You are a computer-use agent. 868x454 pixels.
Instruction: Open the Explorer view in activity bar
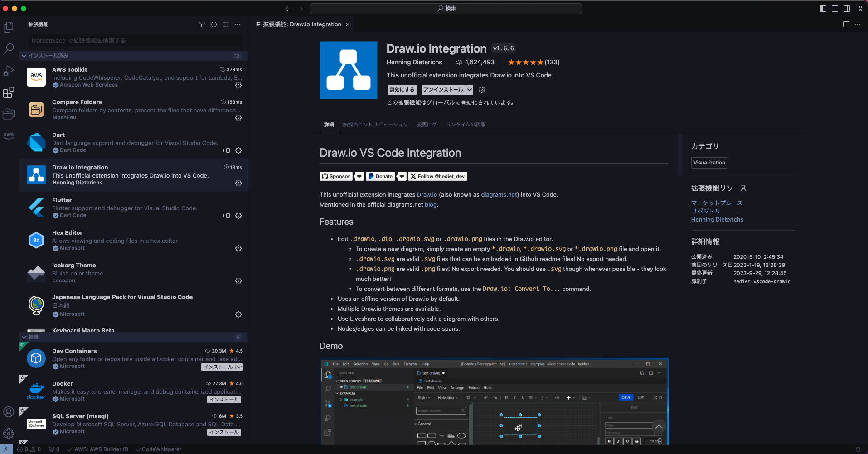(x=9, y=27)
